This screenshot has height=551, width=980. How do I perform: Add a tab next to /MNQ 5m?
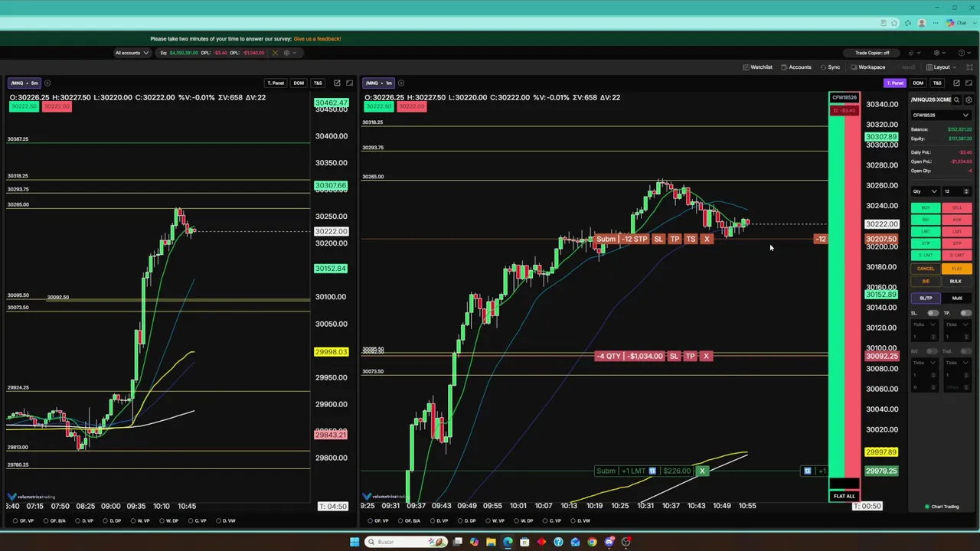[x=47, y=83]
